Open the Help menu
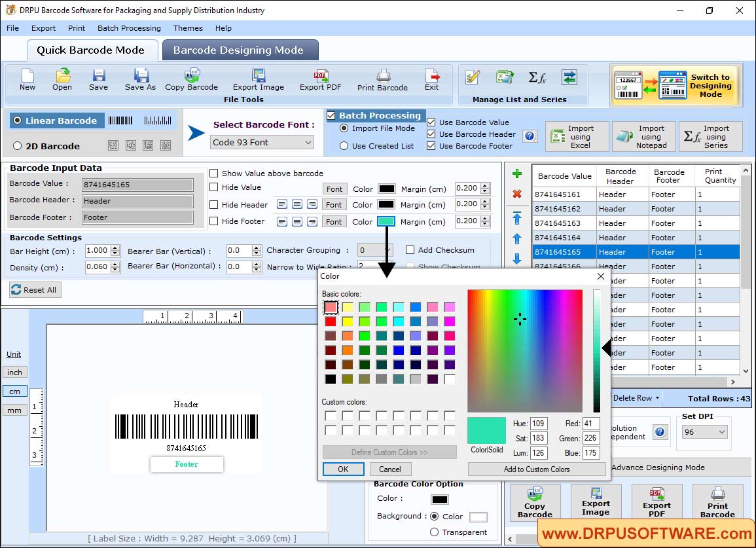This screenshot has width=756, height=548. point(223,28)
